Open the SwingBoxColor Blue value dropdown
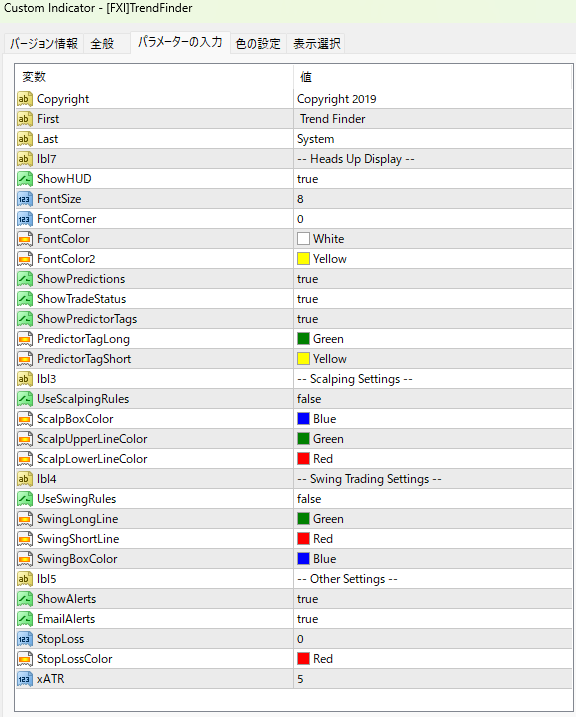This screenshot has height=717, width=576. 432,559
